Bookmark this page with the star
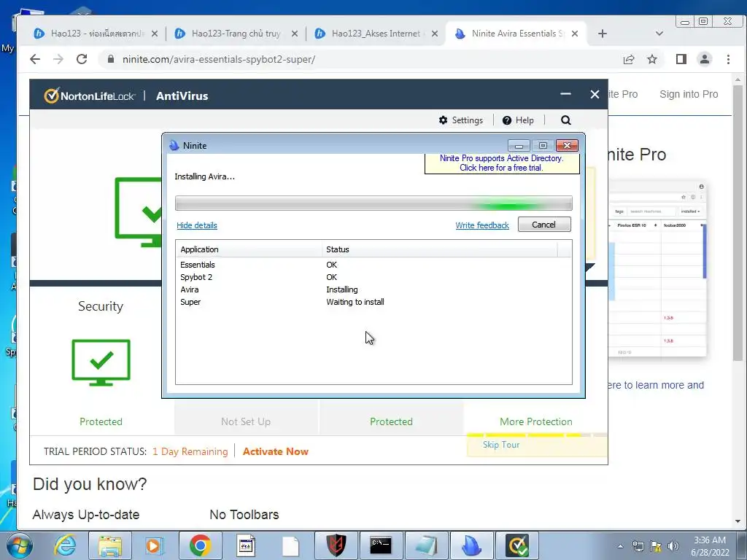This screenshot has height=560, width=747. (652, 59)
